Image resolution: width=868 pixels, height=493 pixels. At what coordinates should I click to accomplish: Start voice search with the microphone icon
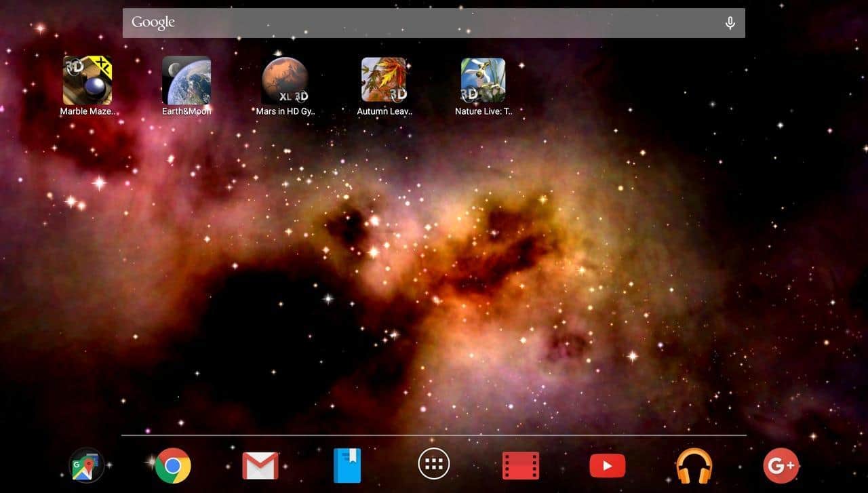point(730,23)
